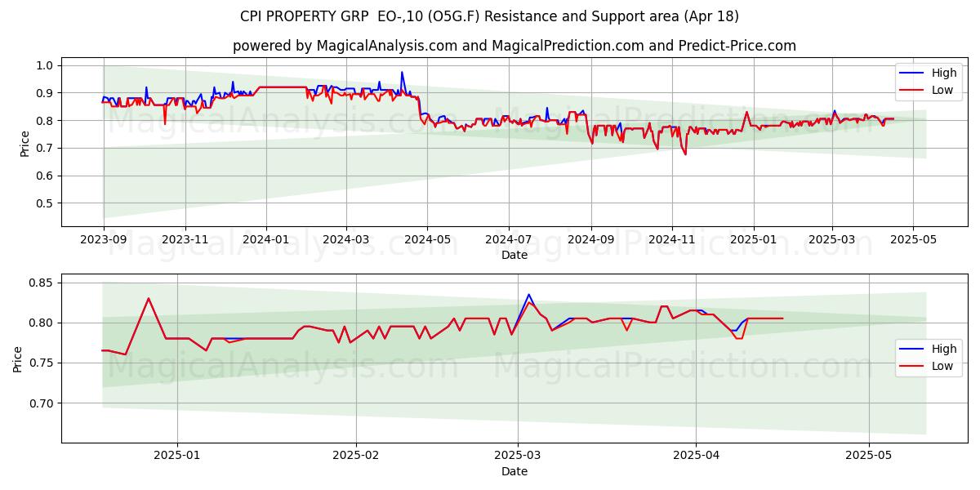Click the upper chart's '2024-11' date label
This screenshot has width=980, height=490.
pyautogui.click(x=674, y=240)
